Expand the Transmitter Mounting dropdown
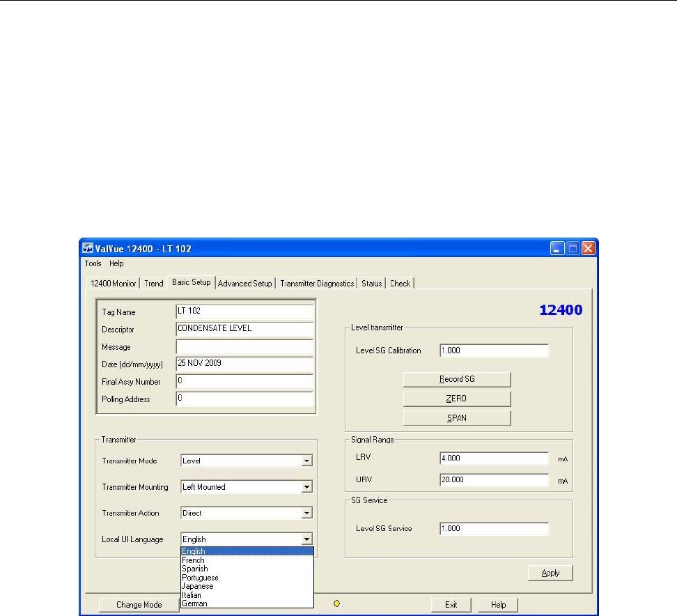Viewport: 677px width, 616px height. pos(306,487)
